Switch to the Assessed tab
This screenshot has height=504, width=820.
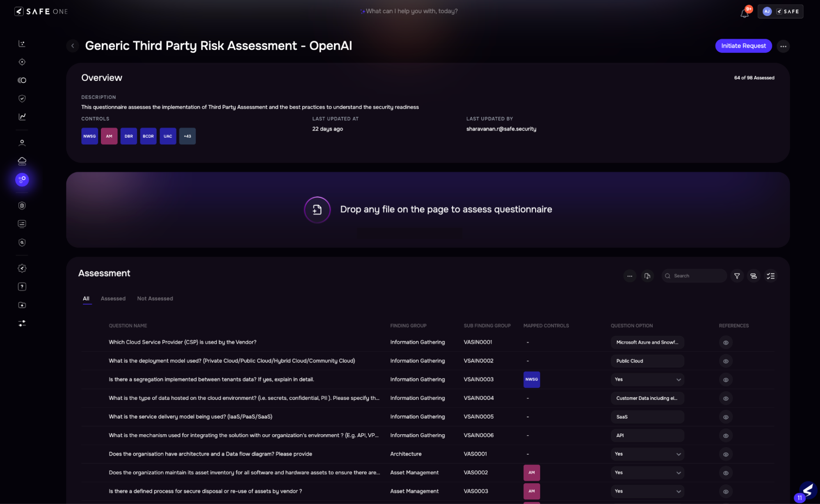coord(113,298)
